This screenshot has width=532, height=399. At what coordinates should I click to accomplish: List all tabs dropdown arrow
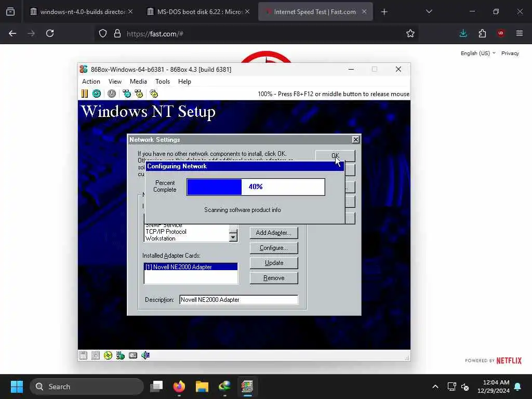(429, 12)
